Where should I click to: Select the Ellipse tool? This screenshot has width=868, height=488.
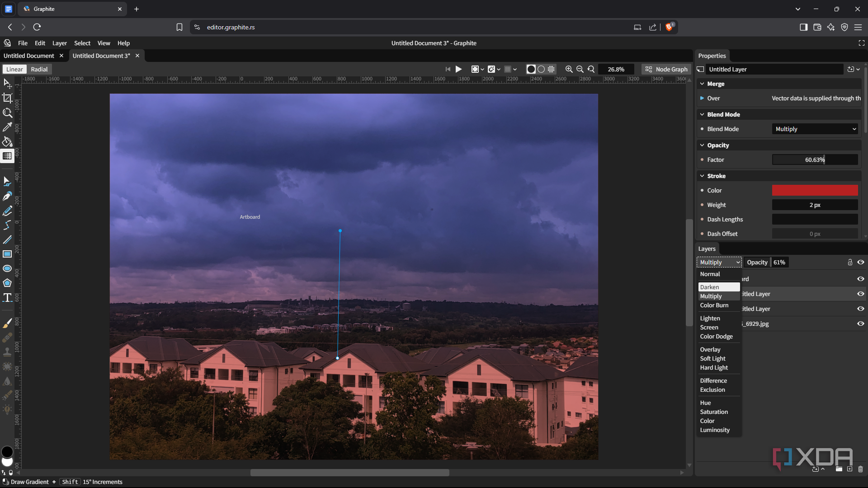pos(7,268)
